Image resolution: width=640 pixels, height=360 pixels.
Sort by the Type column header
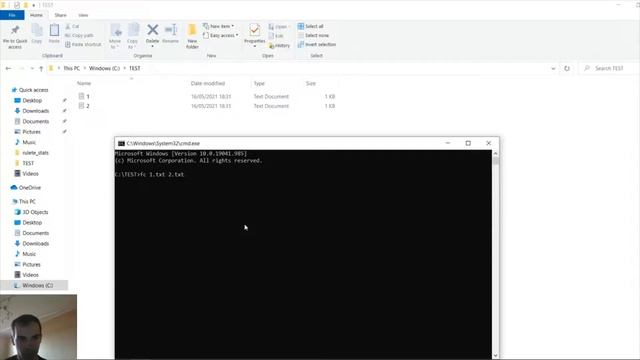[x=259, y=83]
